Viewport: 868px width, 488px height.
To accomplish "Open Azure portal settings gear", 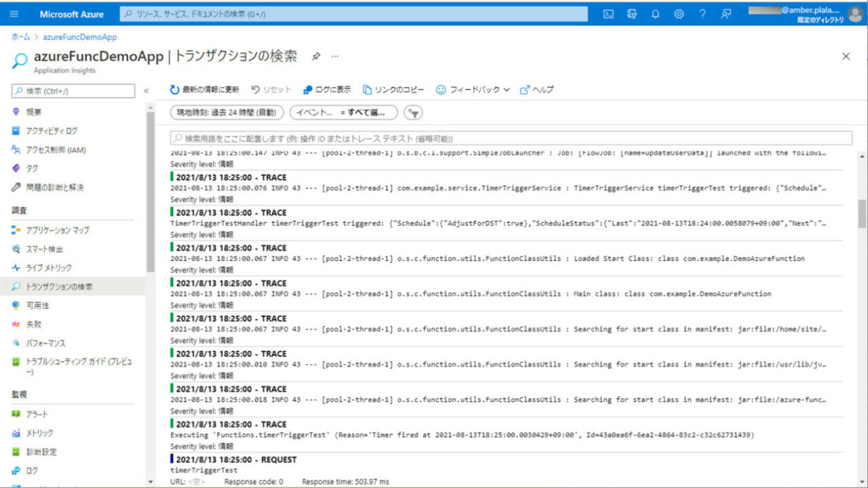I will [679, 14].
